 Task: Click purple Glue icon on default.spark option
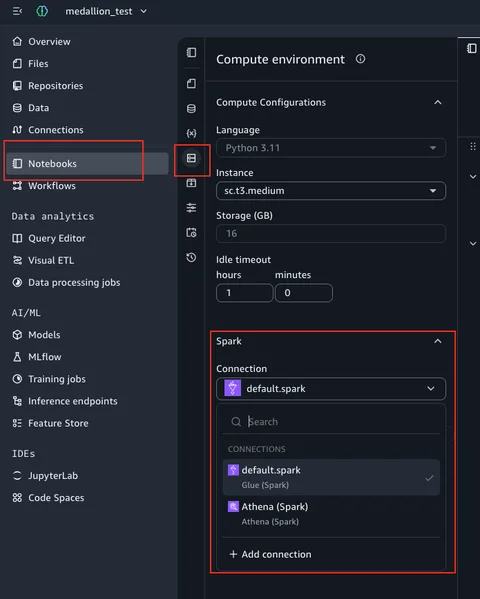pos(233,470)
